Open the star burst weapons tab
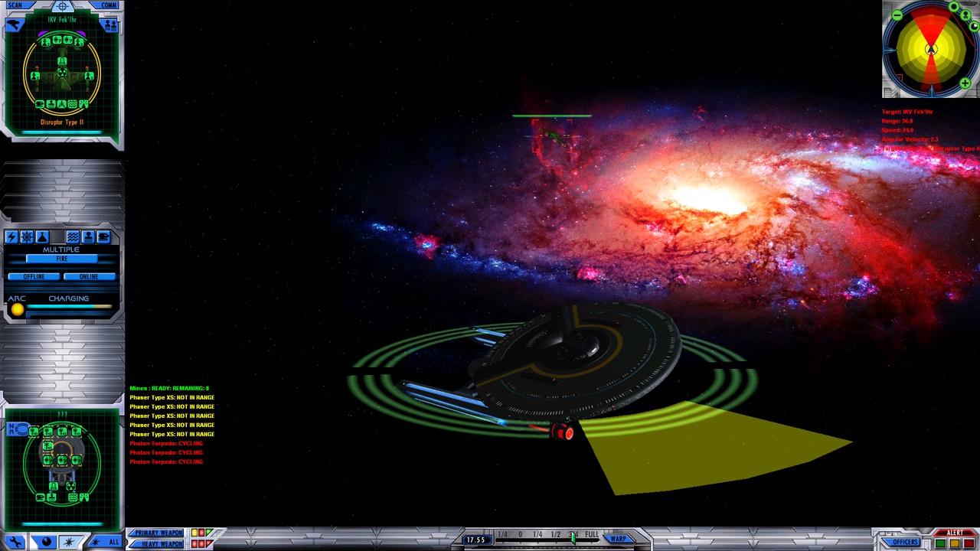 pyautogui.click(x=70, y=542)
